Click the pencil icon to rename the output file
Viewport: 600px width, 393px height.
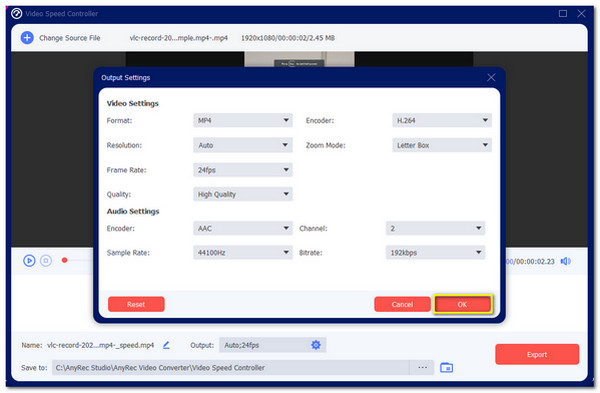(166, 345)
